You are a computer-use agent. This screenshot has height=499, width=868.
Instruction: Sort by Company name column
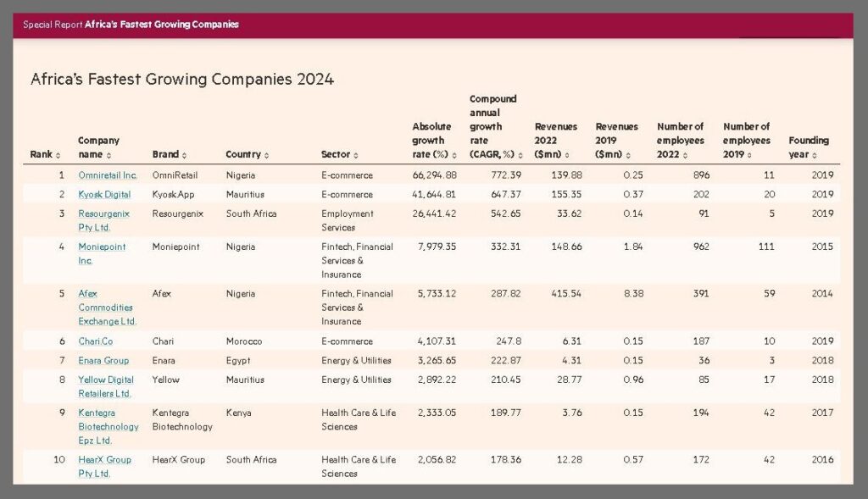(x=109, y=155)
